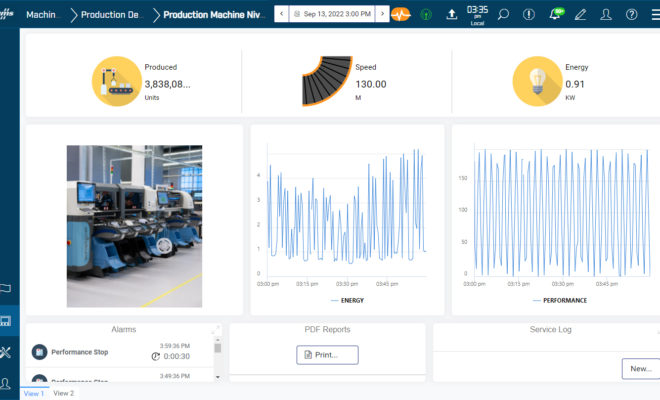This screenshot has height=400, width=660.
Task: Switch to the View 2 tab
Action: tap(63, 393)
